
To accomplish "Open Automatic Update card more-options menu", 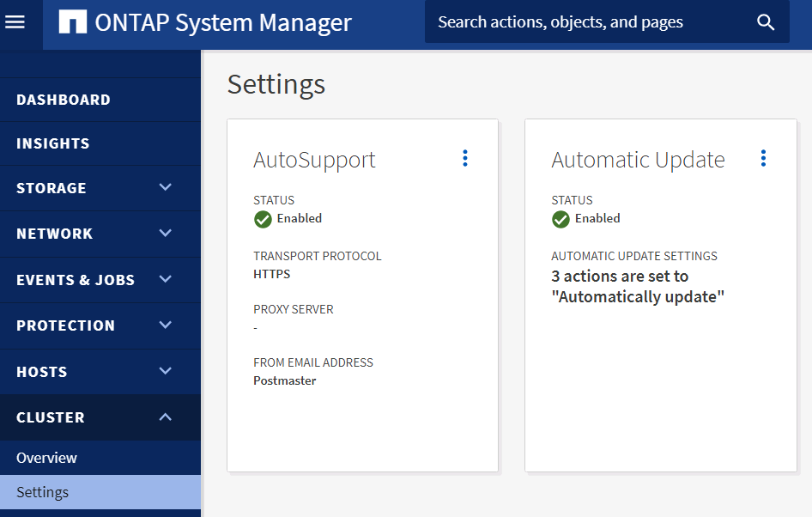I will (x=763, y=158).
